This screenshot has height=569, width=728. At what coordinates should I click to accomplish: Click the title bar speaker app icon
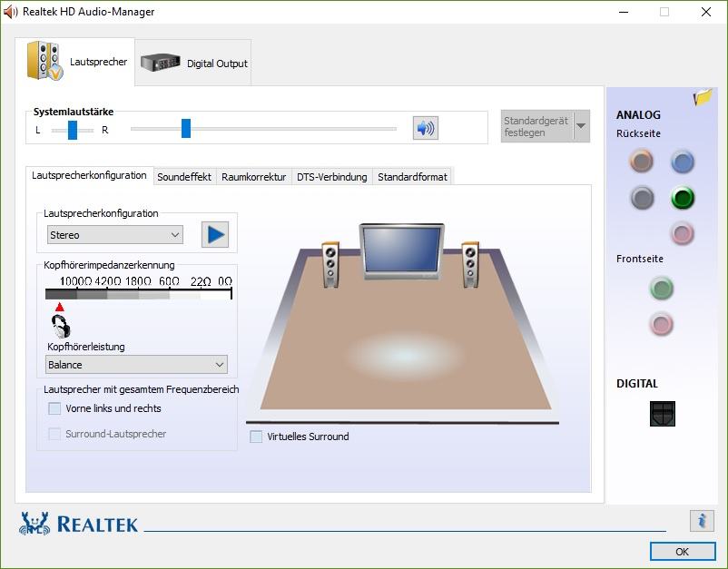10,12
